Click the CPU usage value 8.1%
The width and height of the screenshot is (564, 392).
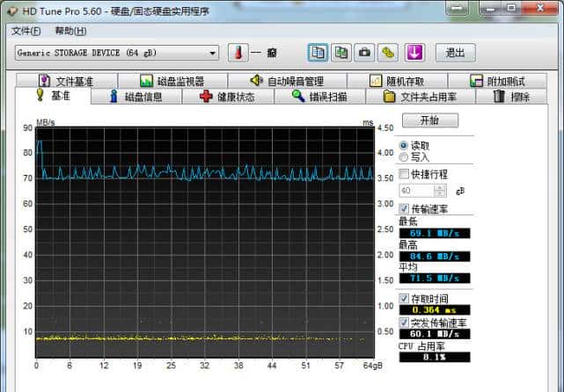point(435,357)
